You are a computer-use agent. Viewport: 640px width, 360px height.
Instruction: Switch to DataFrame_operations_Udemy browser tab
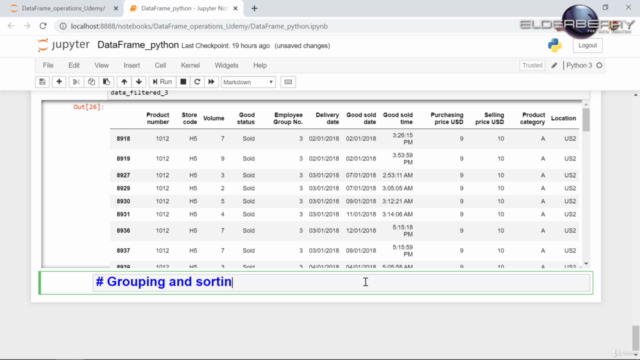click(x=63, y=8)
